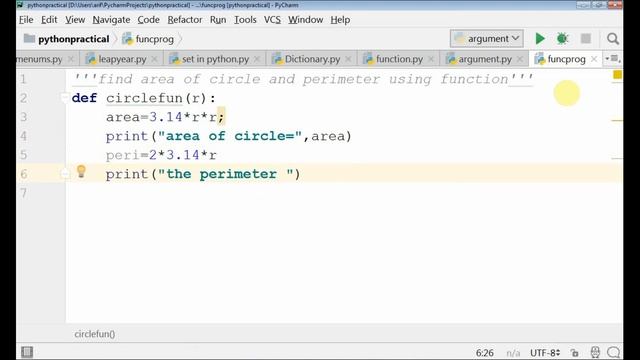Click fold end marker on line 6
This screenshot has width=640, height=360.
coord(64,174)
